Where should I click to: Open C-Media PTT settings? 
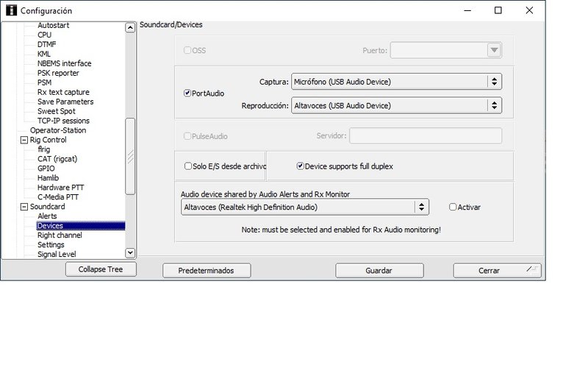coord(58,197)
